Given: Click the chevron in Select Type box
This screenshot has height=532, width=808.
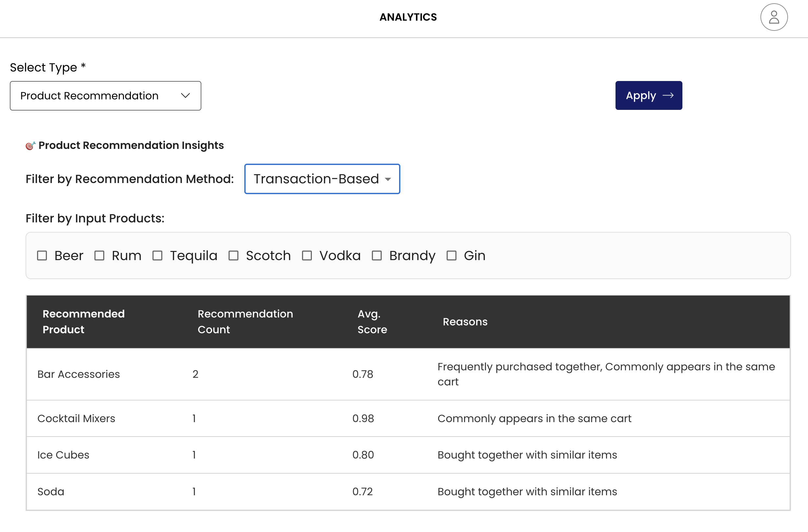Looking at the screenshot, I should (x=185, y=96).
